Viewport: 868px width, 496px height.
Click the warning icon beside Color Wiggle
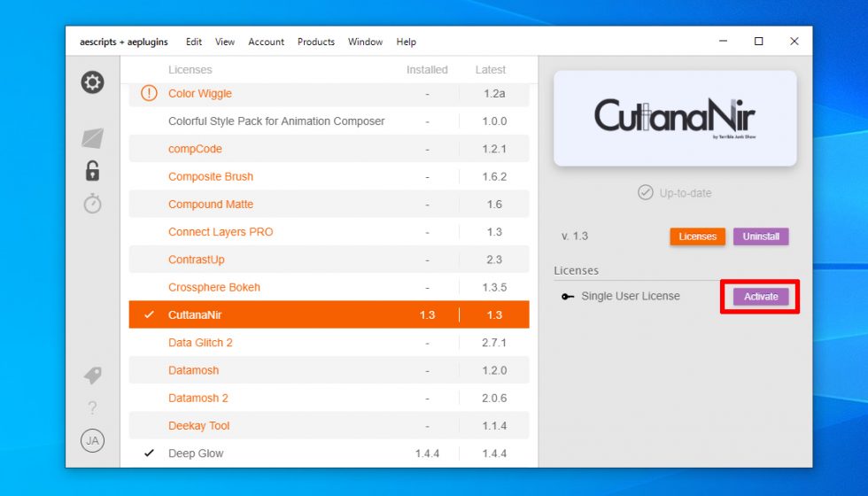click(149, 93)
